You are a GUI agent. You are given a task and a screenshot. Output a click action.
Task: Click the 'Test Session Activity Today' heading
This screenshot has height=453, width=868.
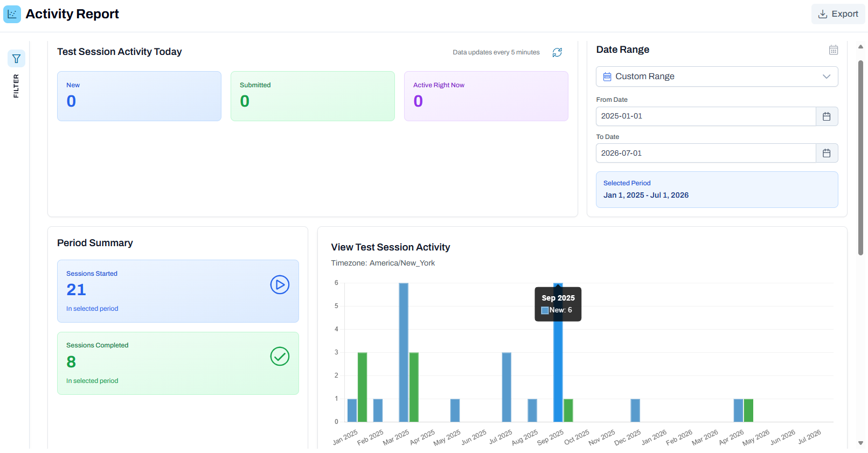pyautogui.click(x=120, y=52)
